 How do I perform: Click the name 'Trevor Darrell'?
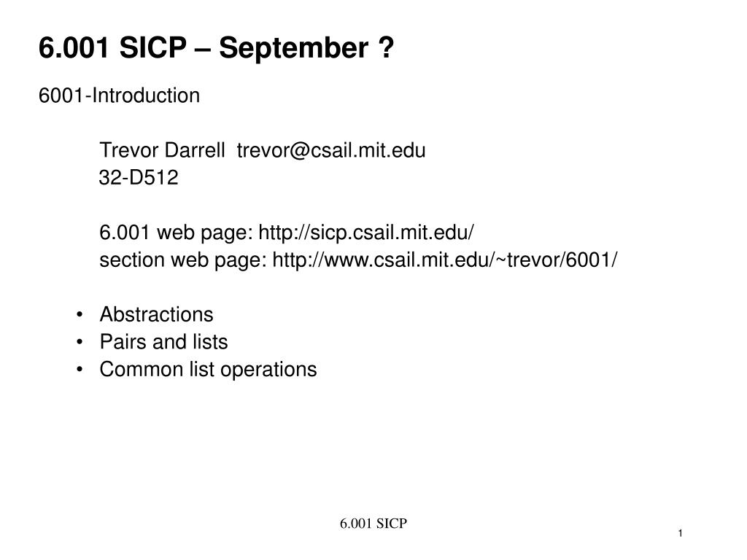(x=162, y=150)
